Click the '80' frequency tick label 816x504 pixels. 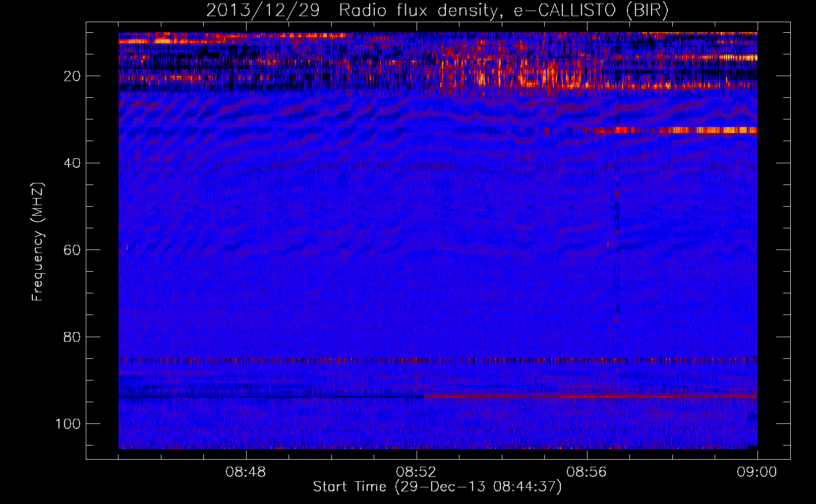pos(72,337)
